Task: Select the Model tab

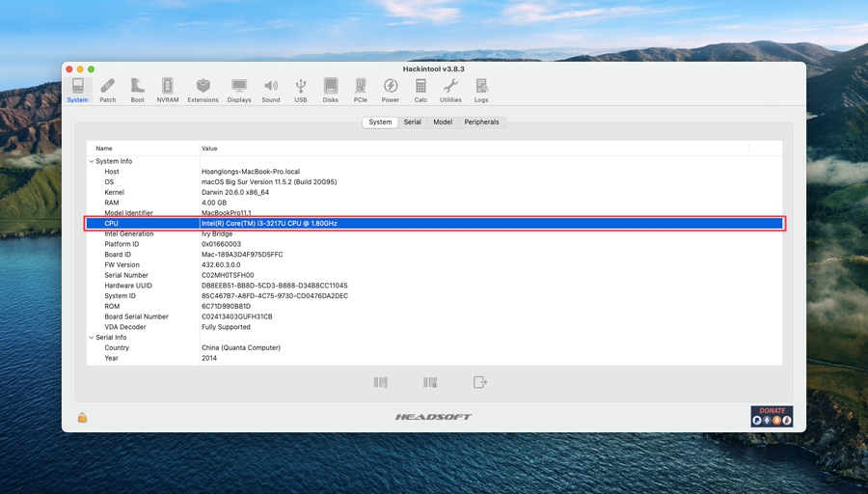Action: click(442, 123)
